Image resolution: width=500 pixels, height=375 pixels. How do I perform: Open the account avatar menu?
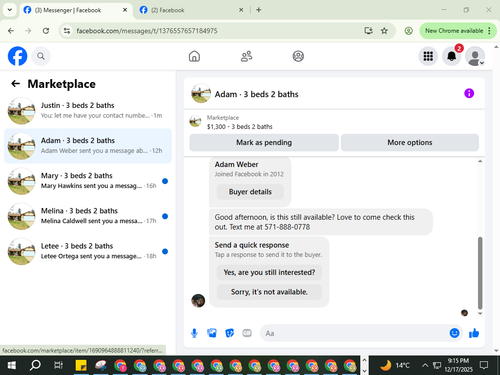coord(475,56)
